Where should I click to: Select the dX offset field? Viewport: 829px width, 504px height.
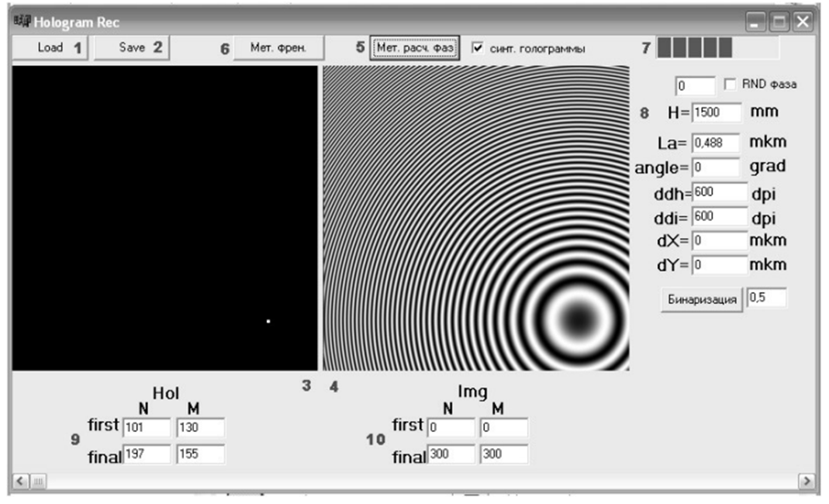[x=720, y=241]
